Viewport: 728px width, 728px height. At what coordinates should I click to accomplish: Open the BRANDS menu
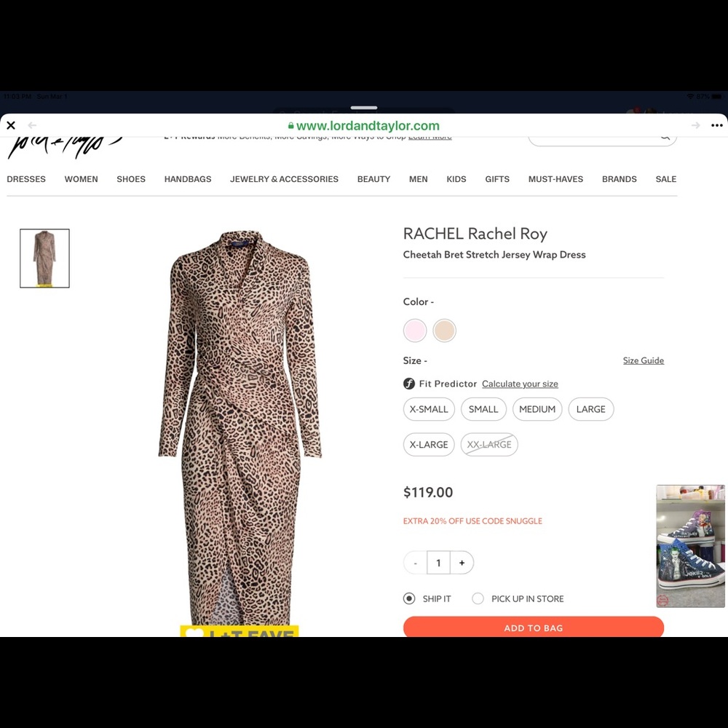(x=620, y=179)
